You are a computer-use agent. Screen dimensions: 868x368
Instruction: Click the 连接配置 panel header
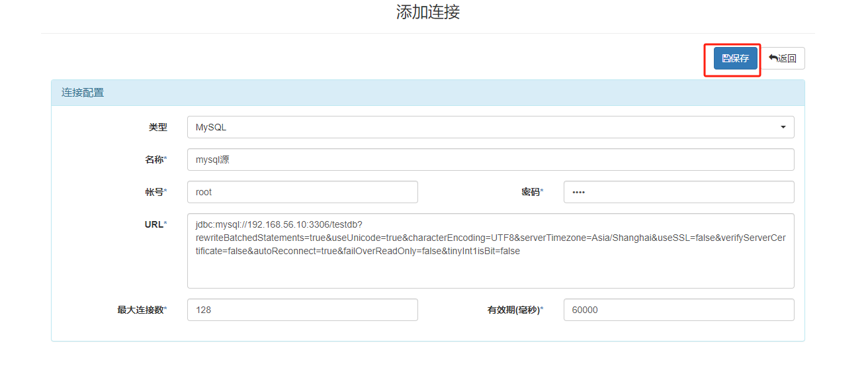tap(428, 93)
